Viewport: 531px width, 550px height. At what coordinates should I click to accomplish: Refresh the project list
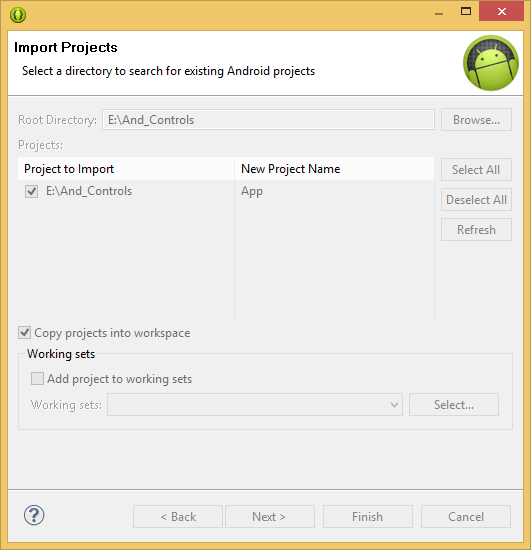(x=476, y=230)
